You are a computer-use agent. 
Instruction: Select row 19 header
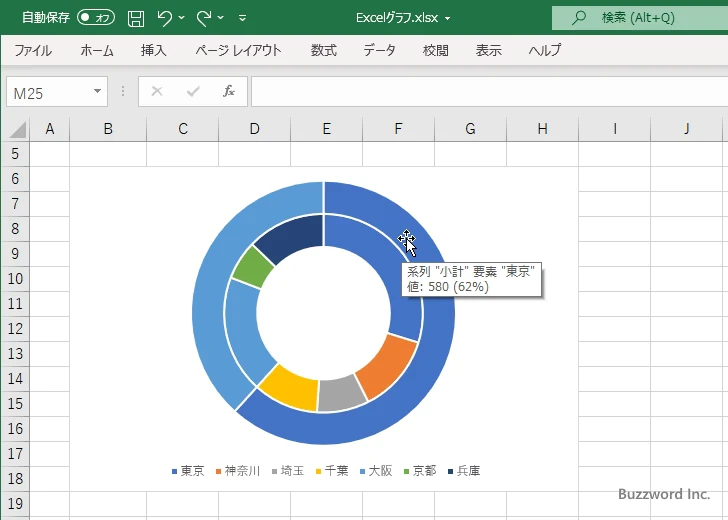[x=15, y=503]
